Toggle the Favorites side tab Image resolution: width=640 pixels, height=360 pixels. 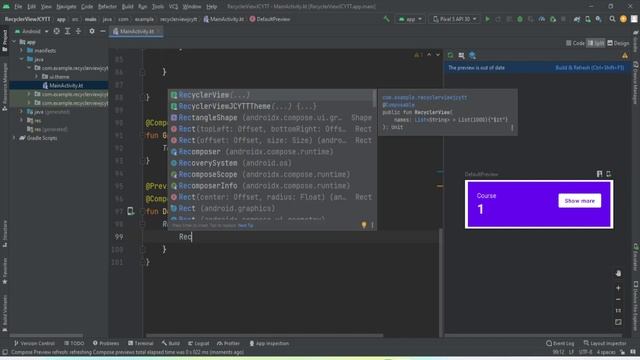coord(4,272)
